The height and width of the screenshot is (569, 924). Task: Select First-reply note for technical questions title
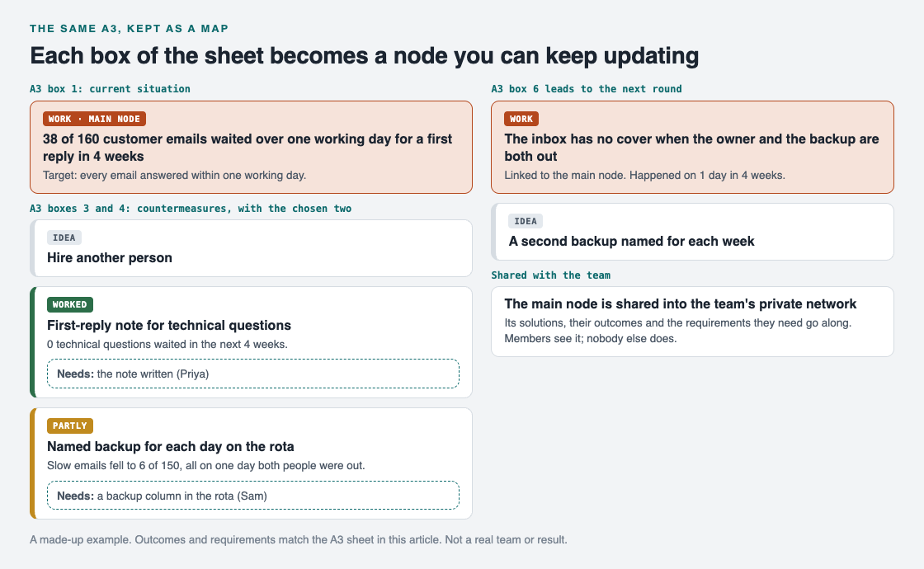click(x=169, y=325)
